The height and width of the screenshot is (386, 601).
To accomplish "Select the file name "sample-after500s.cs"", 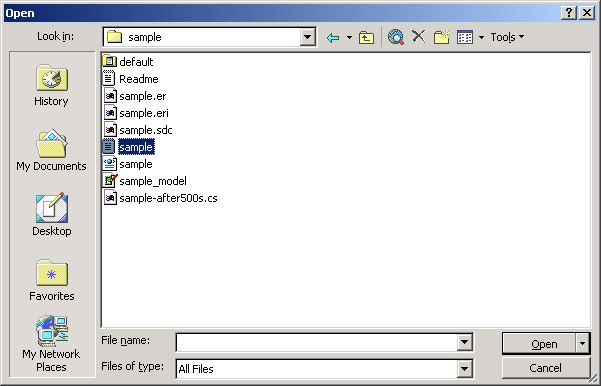I will 168,198.
